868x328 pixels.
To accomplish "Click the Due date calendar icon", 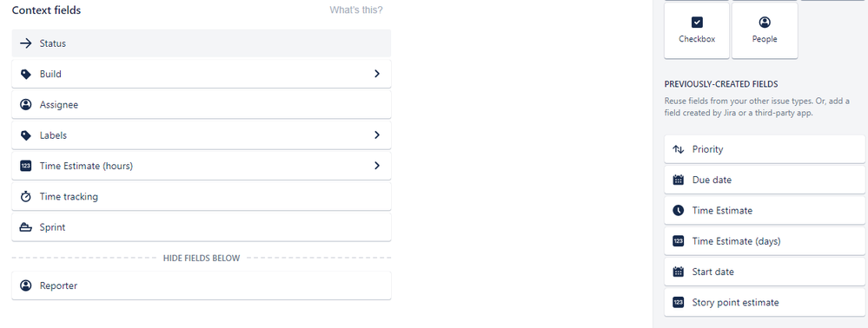I will click(678, 180).
